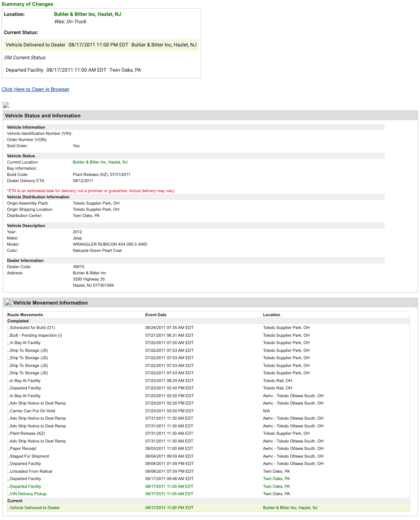Click the current row location Buhler & Bitter Inc, Hazlet, NJ
This screenshot has height=520, width=420.
click(290, 508)
